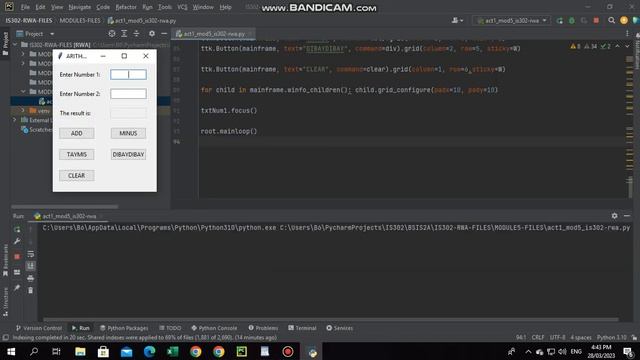The width and height of the screenshot is (640, 360).
Task: Toggle soft-wrap in the Run console
Action: pyautogui.click(x=31, y=254)
